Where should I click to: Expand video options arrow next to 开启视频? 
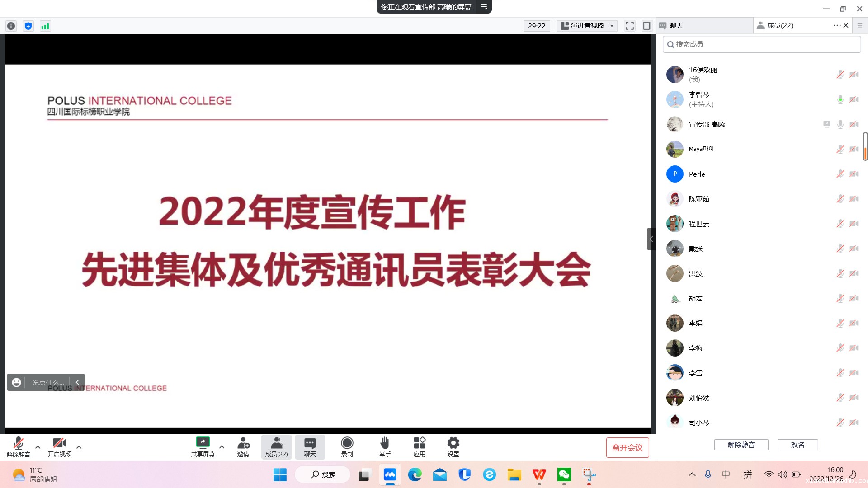(79, 447)
